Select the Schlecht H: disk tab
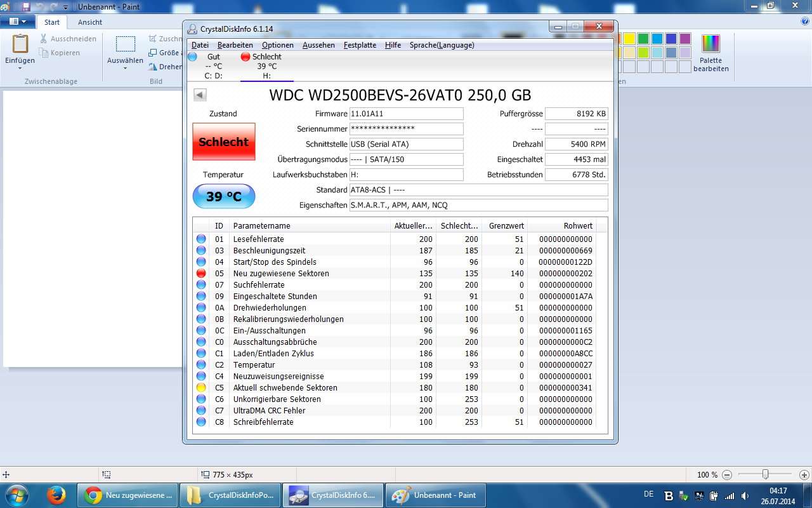 [x=266, y=66]
